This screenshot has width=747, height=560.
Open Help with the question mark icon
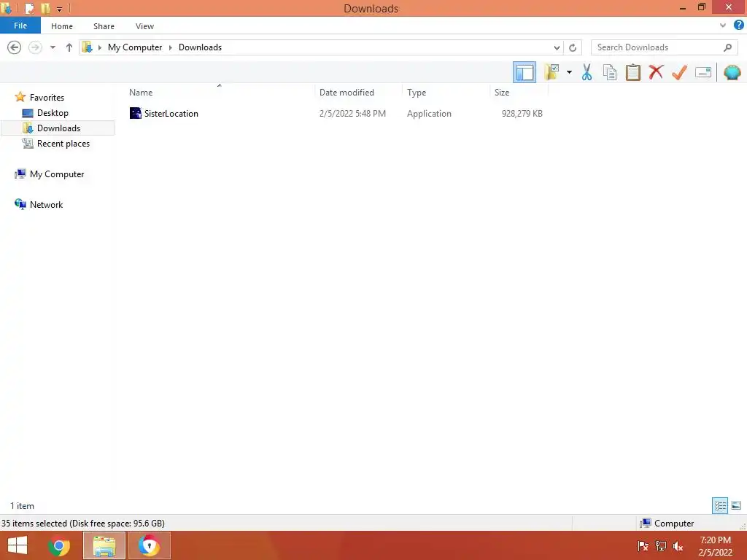pyautogui.click(x=738, y=26)
